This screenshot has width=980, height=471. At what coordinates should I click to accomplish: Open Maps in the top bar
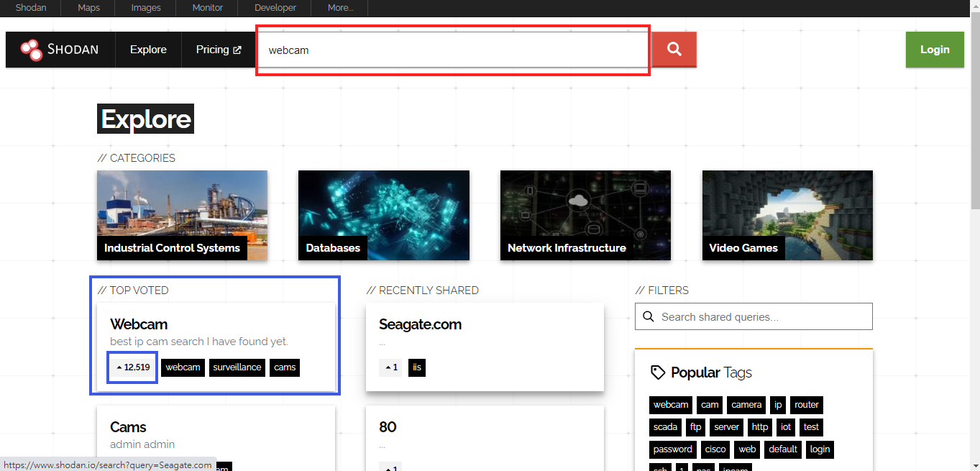(88, 8)
